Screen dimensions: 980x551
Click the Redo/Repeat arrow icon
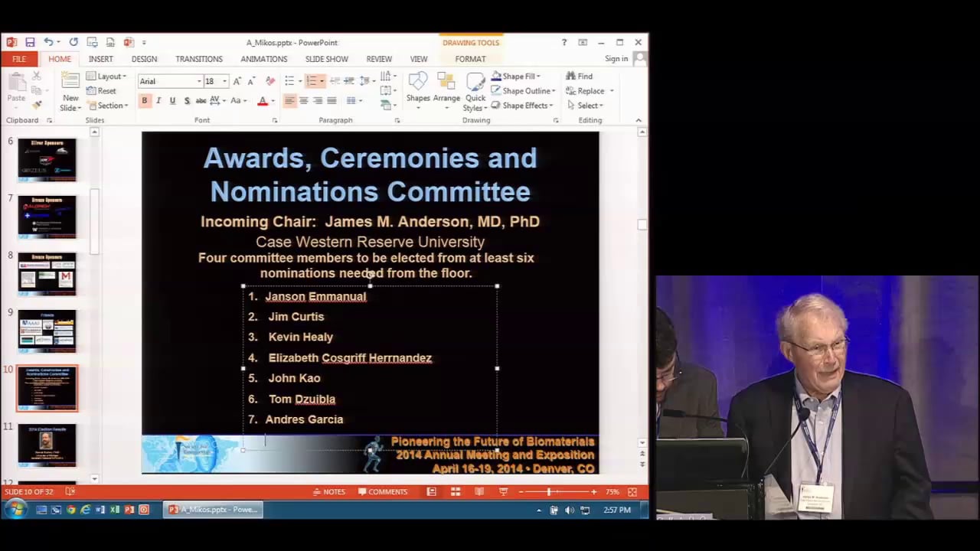73,42
